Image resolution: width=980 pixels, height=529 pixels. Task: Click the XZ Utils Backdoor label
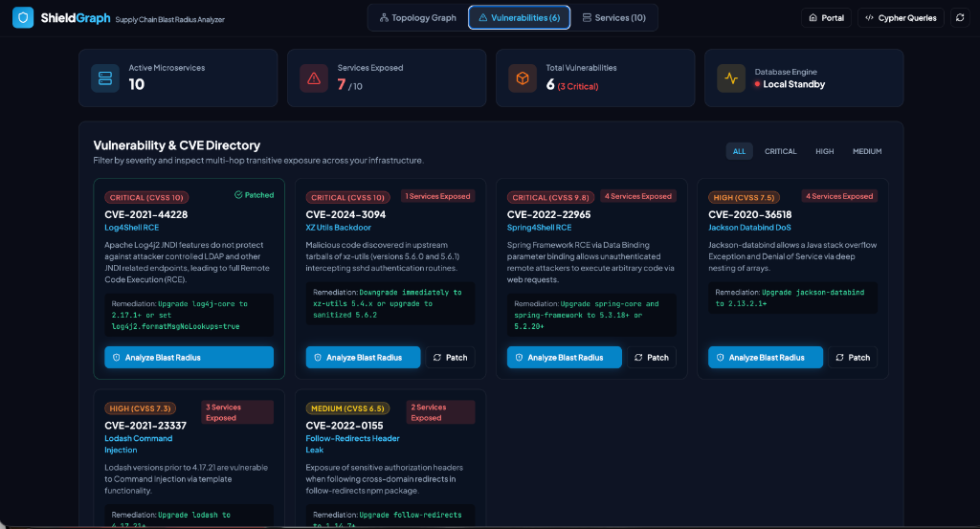pos(338,228)
